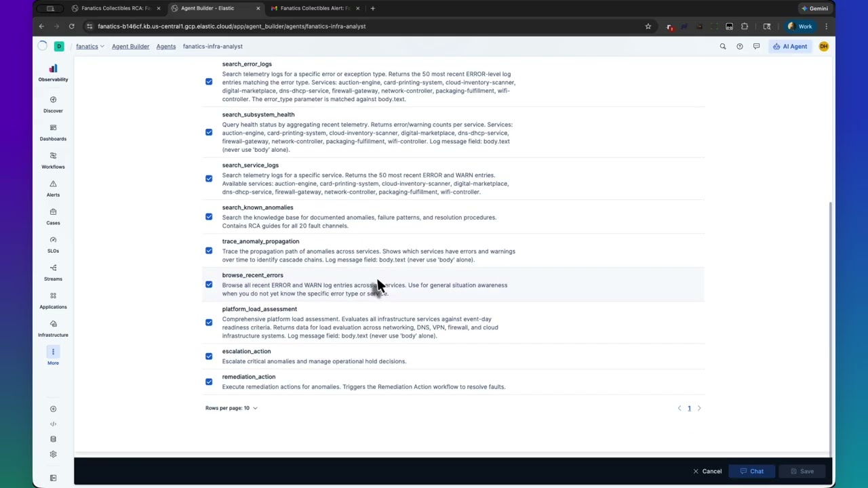Open the feedback chat icon in header
The height and width of the screenshot is (488, 868).
click(x=756, y=46)
